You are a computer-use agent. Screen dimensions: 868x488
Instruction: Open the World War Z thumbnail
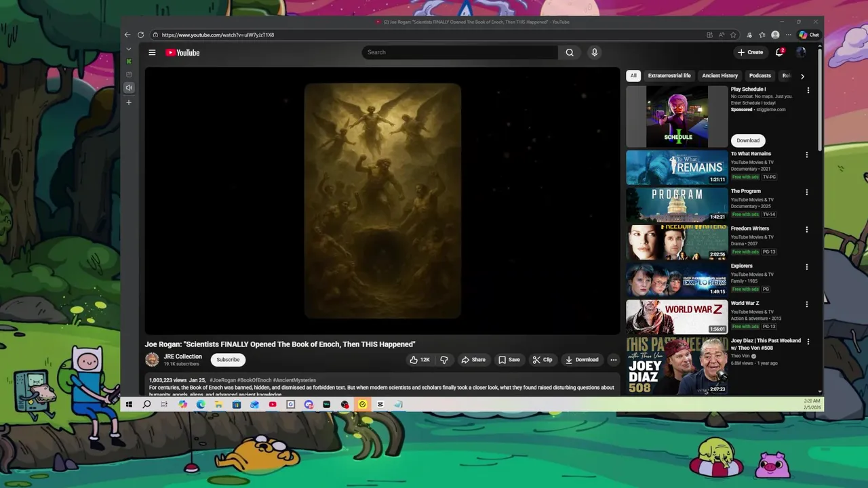[677, 317]
